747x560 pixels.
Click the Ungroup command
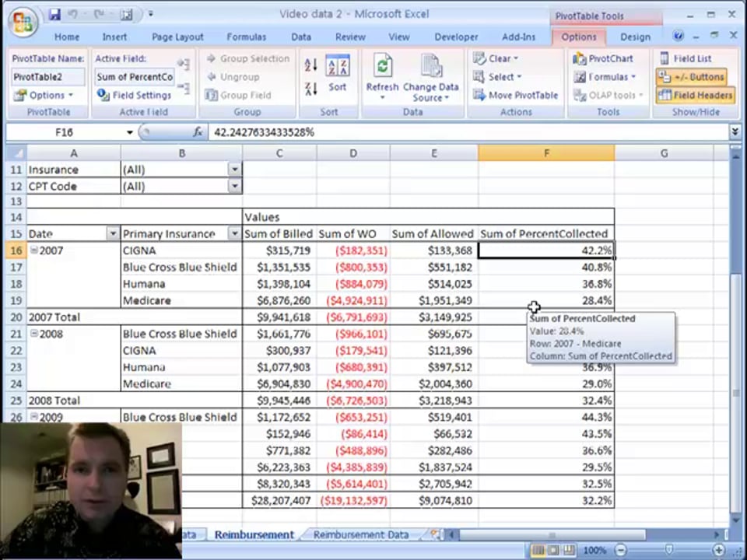pos(233,77)
